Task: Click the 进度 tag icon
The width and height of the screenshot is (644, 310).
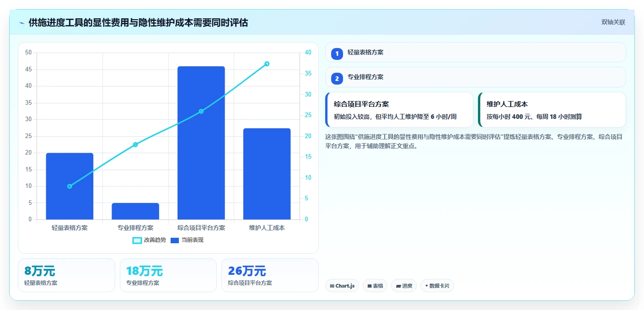Action: coord(398,286)
